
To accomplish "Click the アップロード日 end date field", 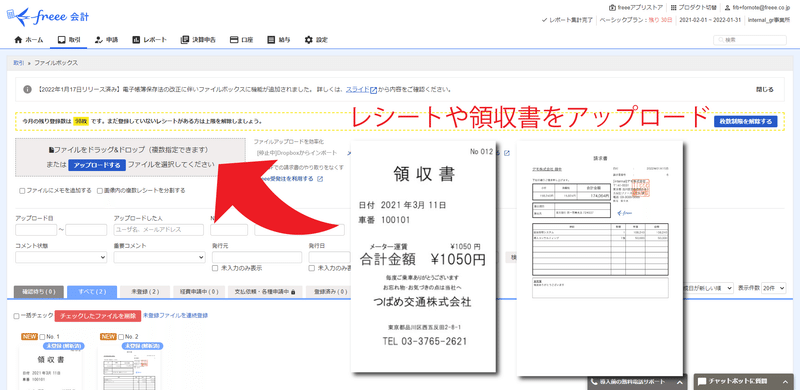I will pos(86,230).
